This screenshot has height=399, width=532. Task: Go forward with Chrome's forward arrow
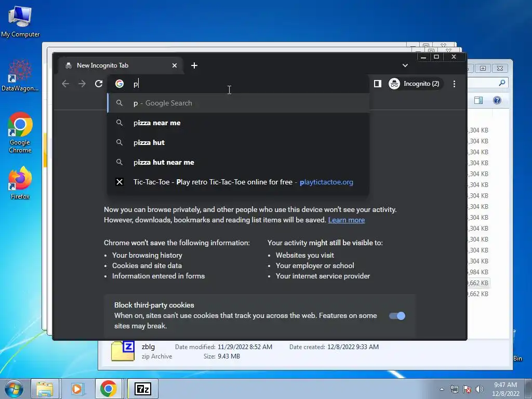82,84
